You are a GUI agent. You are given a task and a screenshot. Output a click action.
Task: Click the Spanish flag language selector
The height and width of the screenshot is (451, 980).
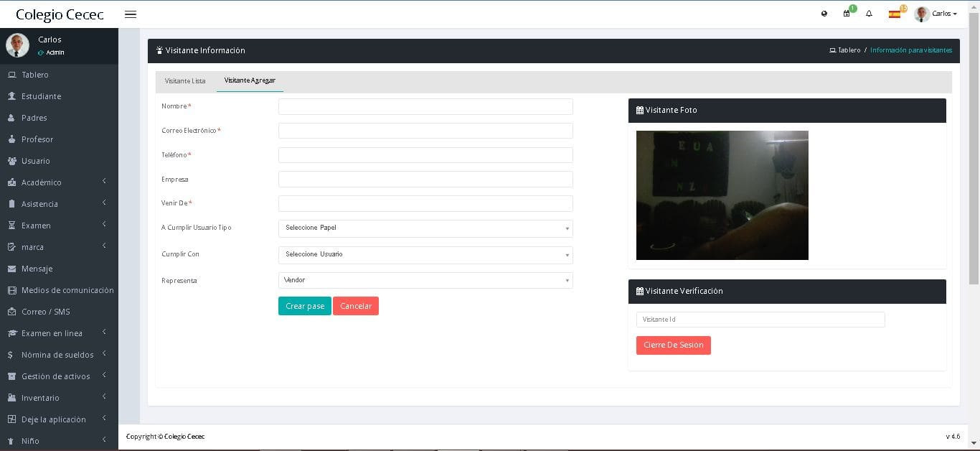pyautogui.click(x=893, y=13)
